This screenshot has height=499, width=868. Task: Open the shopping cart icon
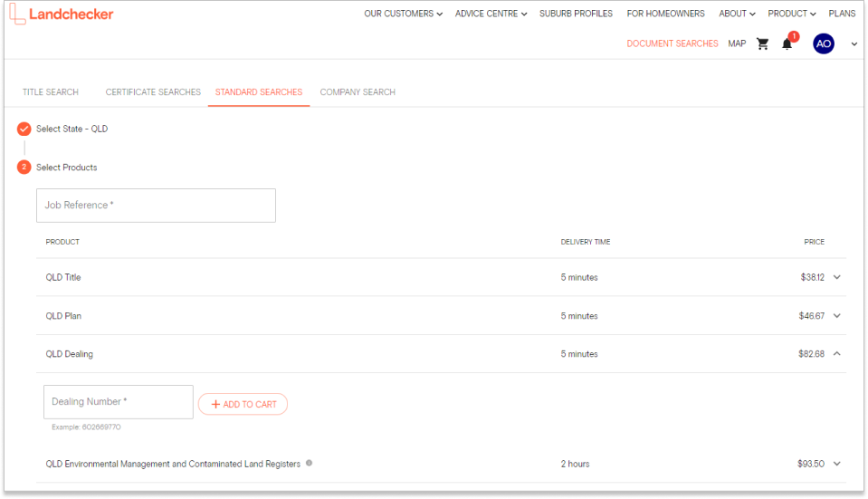coord(762,43)
